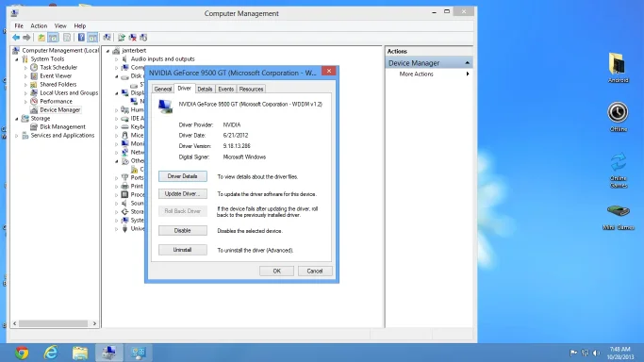
Task: Expand Audio inputs and outputs node
Action: tap(116, 59)
